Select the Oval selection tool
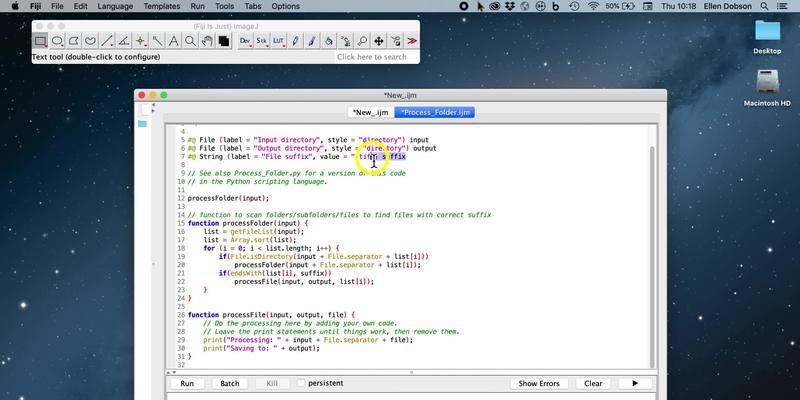 click(57, 41)
